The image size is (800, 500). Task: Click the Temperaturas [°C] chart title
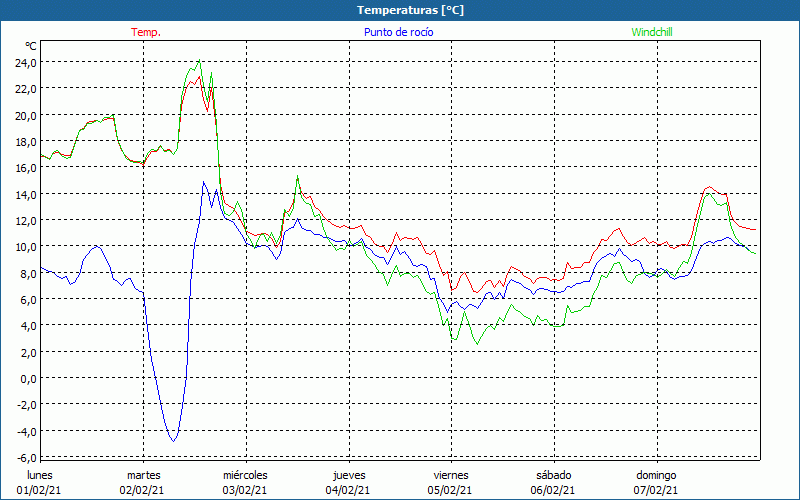[410, 10]
